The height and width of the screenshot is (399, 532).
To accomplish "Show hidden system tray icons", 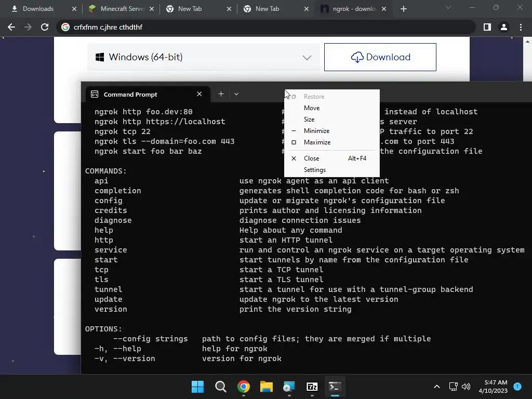I will 437,387.
